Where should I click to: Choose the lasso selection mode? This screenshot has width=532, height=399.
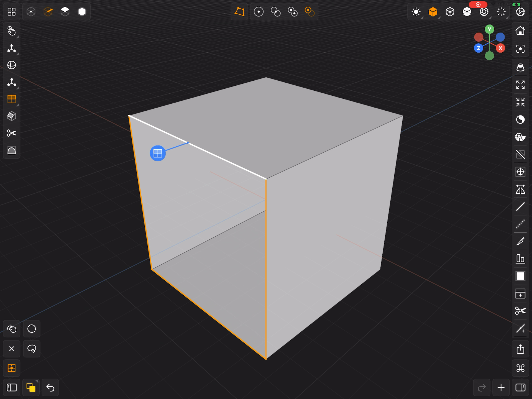pos(32,349)
